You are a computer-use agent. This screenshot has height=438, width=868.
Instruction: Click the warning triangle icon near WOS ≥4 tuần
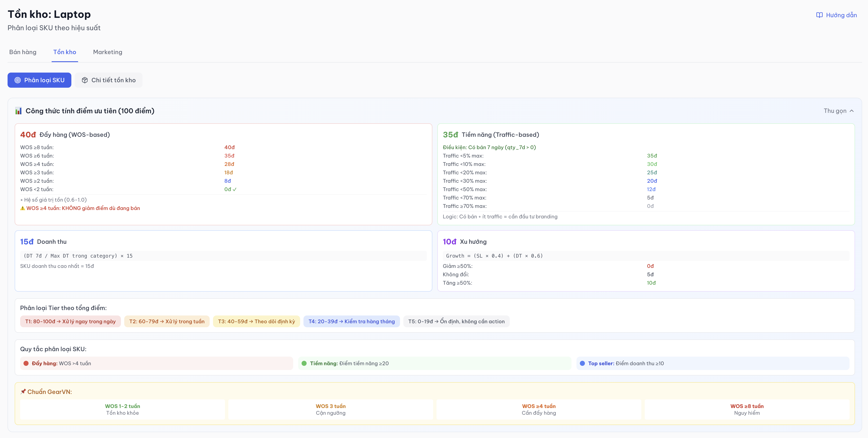[23, 208]
